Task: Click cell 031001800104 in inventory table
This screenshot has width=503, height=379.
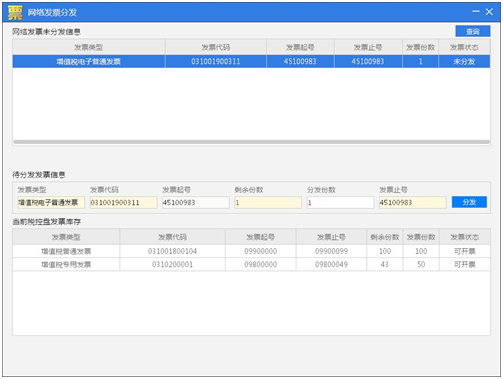Action: 172,251
